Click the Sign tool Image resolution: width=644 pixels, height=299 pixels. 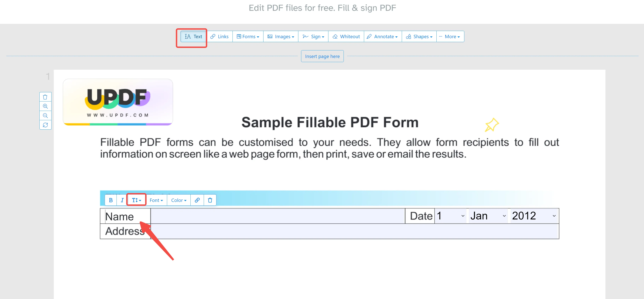click(x=313, y=37)
